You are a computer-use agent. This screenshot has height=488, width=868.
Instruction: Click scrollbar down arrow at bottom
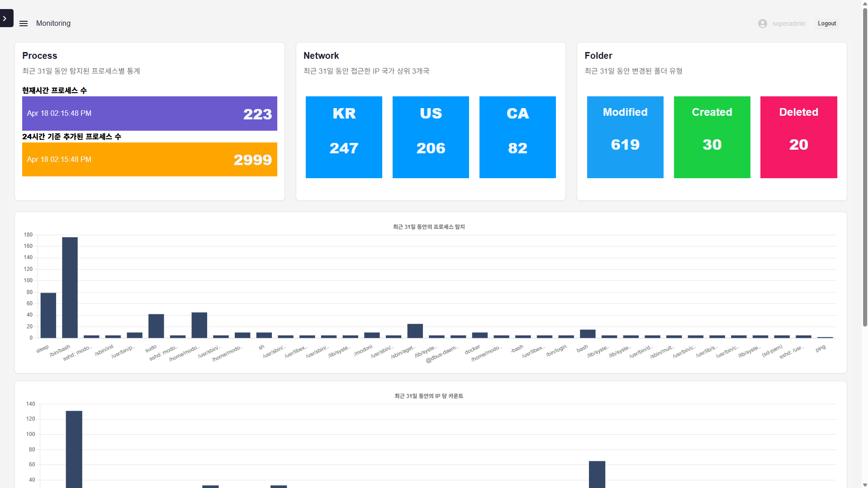[865, 484]
